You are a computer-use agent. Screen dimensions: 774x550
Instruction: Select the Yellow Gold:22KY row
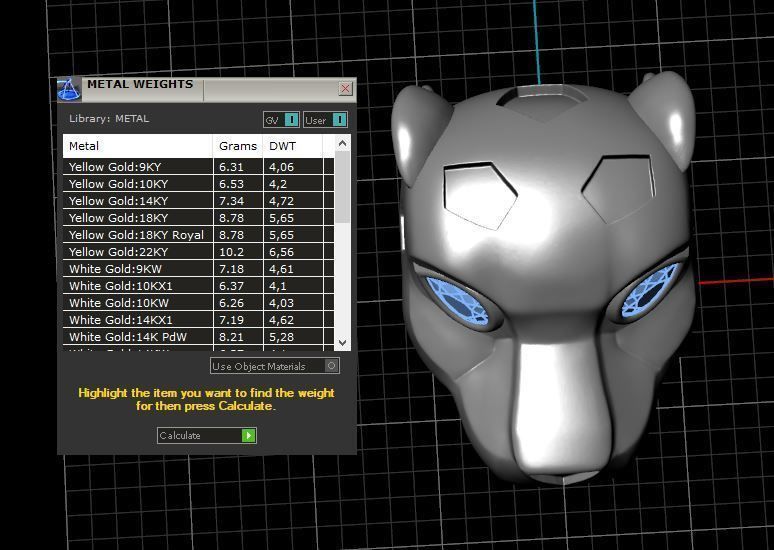point(198,252)
